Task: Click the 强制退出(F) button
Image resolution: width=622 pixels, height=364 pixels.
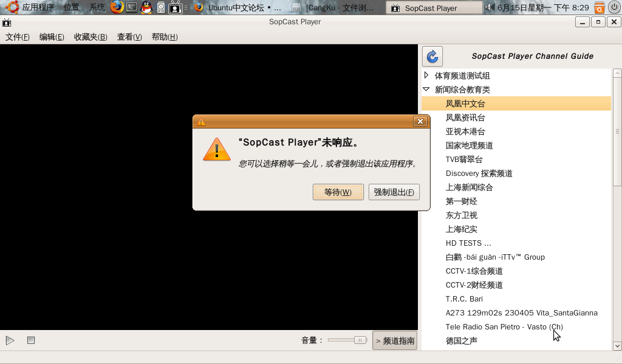Action: coord(394,192)
